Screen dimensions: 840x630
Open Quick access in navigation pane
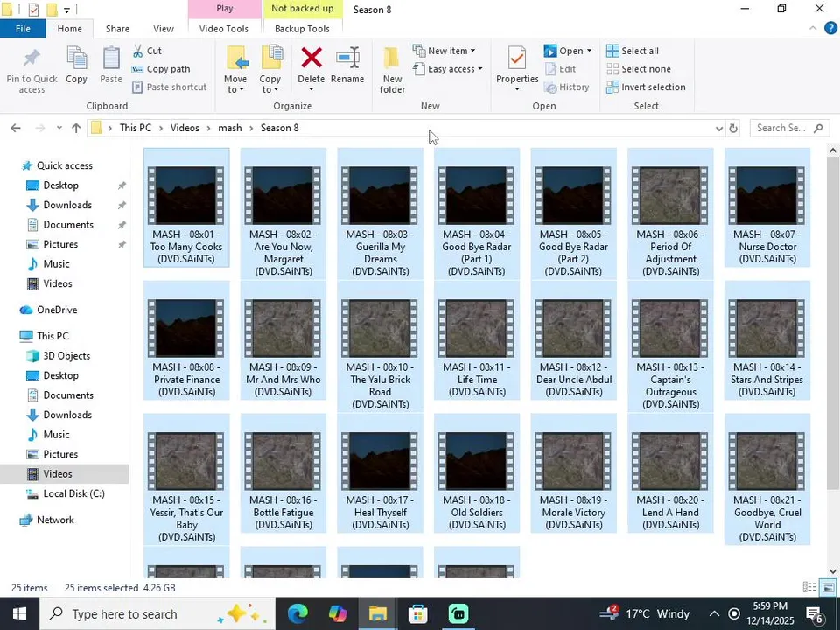(64, 165)
